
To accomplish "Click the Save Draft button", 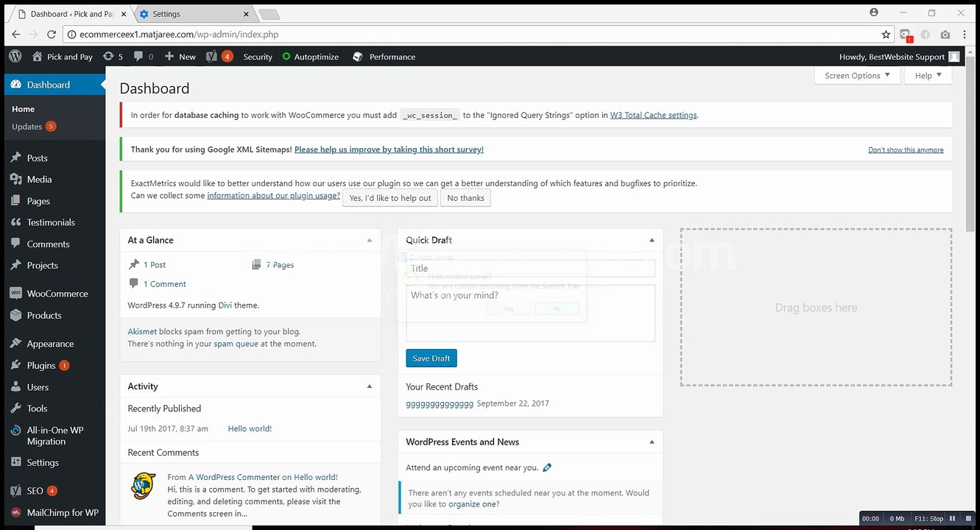I will point(431,358).
